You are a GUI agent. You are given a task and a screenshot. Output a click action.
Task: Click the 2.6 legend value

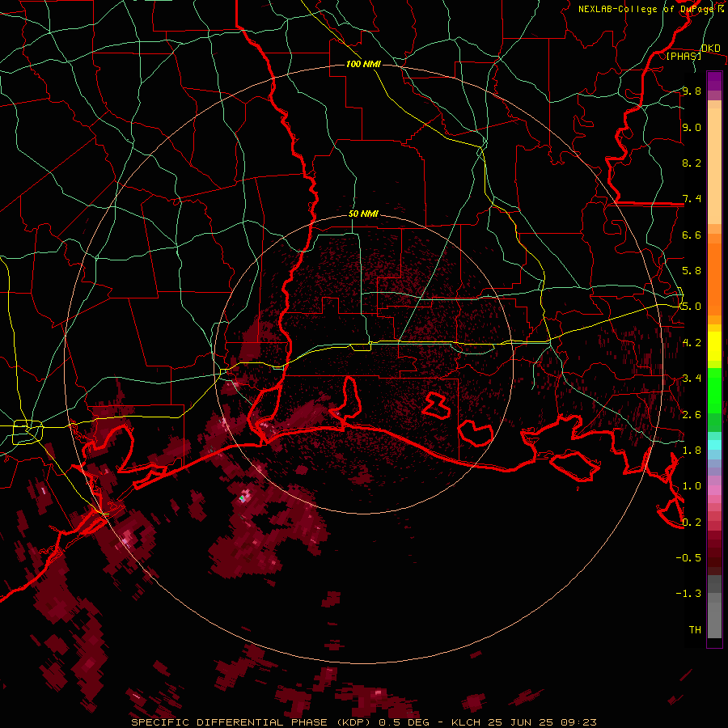coord(692,415)
